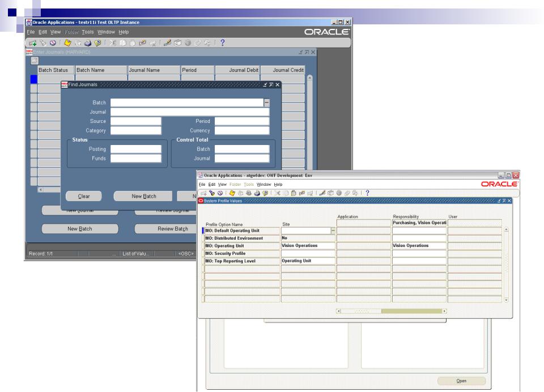Open Tools menu in testr11i window
Screen dimensions: 544x392
[x=88, y=32]
